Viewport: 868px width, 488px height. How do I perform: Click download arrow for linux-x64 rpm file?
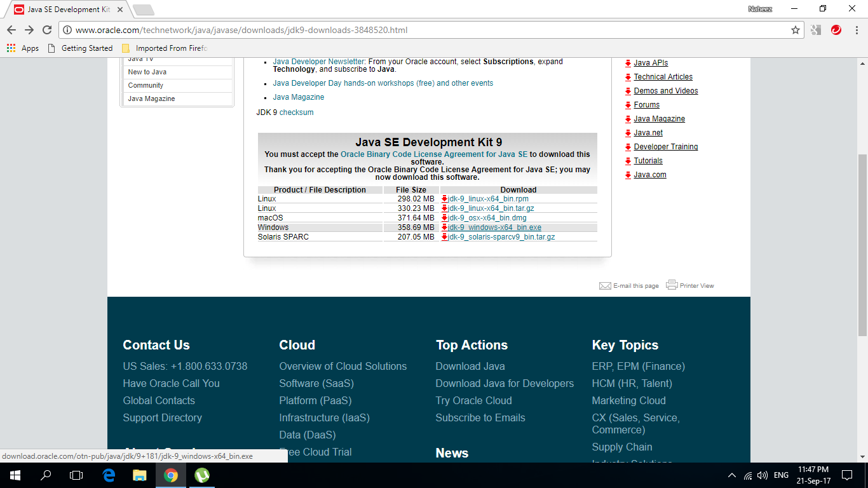(x=444, y=199)
